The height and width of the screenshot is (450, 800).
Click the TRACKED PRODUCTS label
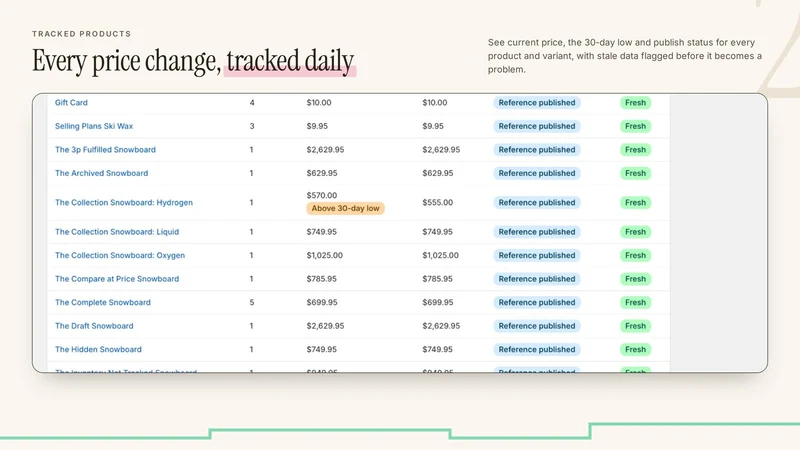point(82,34)
